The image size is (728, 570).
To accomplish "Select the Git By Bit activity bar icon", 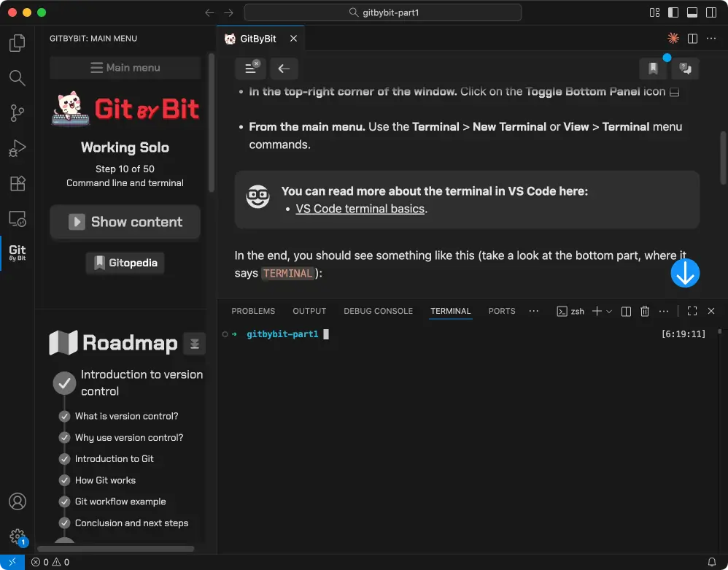I will [17, 253].
